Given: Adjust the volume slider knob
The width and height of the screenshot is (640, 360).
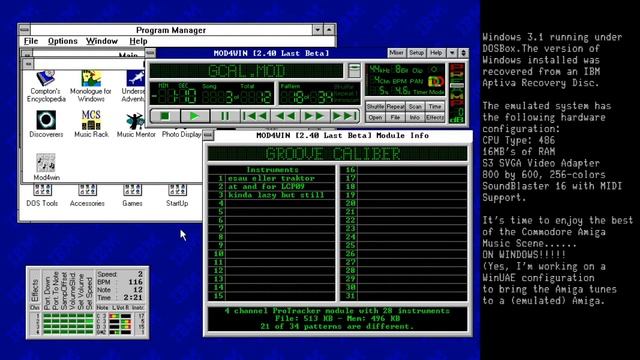Looking at the screenshot, I should [457, 85].
